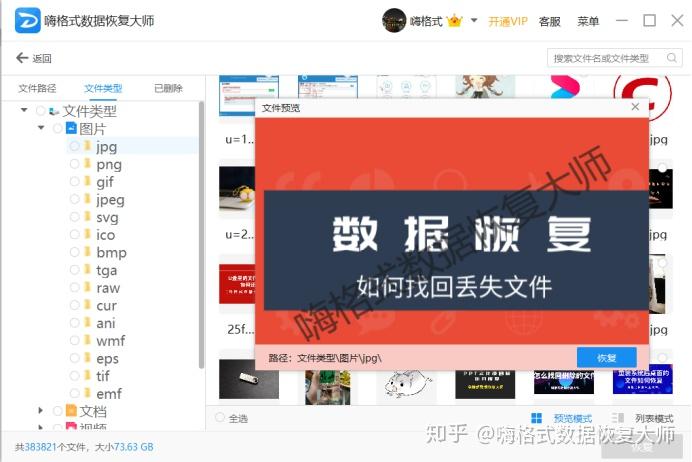Click the back arrow icon
The height and width of the screenshot is (462, 692).
point(21,58)
